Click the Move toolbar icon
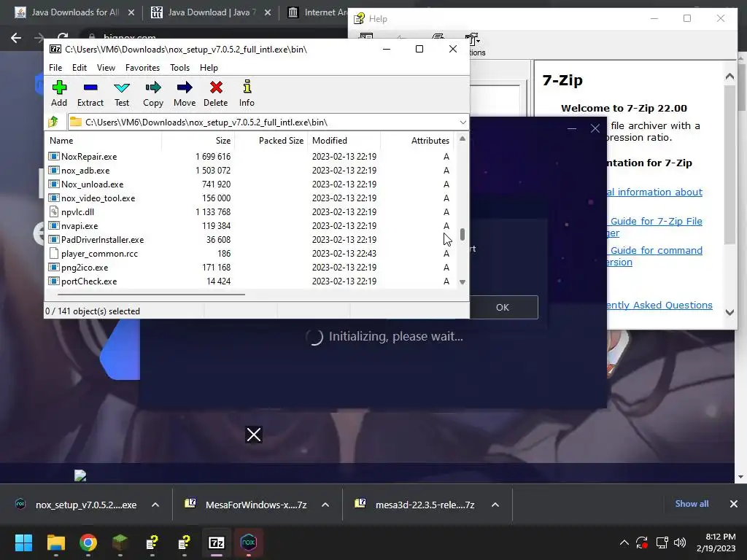747x560 pixels. click(x=185, y=93)
